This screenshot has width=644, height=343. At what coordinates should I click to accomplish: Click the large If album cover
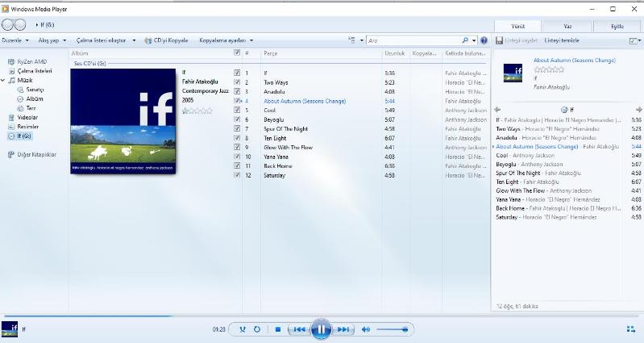point(123,121)
